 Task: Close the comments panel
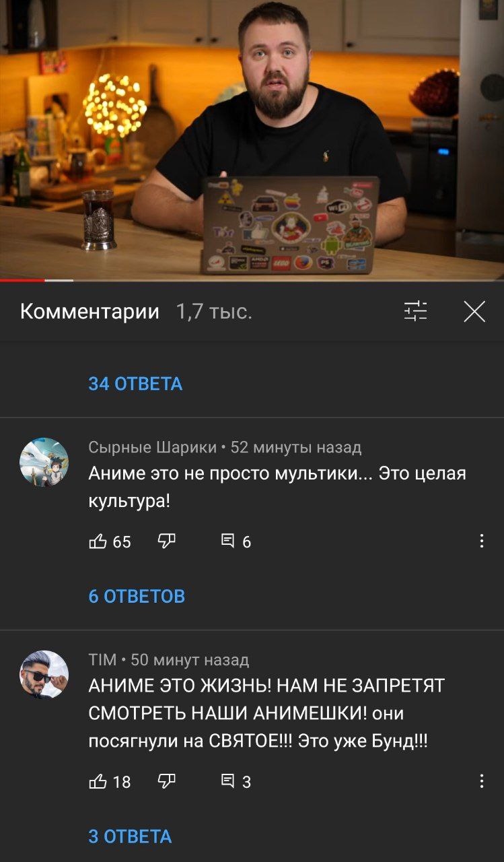(474, 311)
